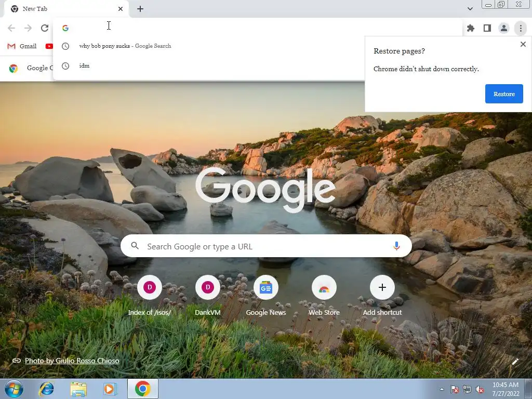Select the New Tab tab
Image resolution: width=532 pixels, height=399 pixels.
tap(66, 9)
